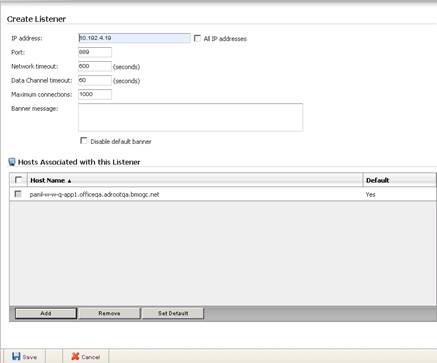Click into the Port field

tap(95, 52)
